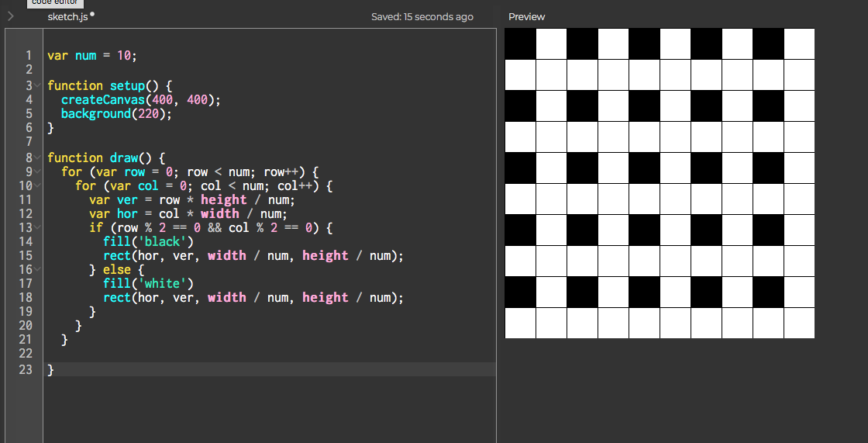
Task: Click the fill('white') statement
Action: coord(148,284)
